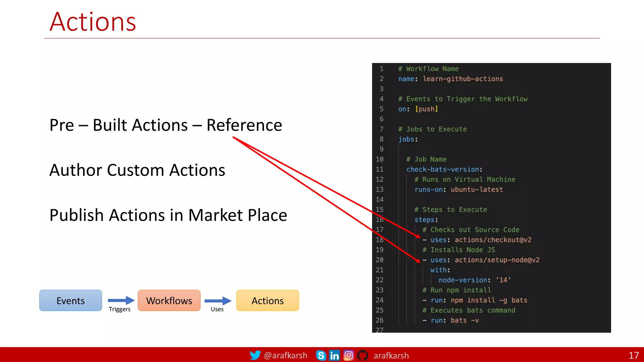Click '# Checks out Source Code' comment
Image resolution: width=644 pixels, height=362 pixels.
(471, 230)
